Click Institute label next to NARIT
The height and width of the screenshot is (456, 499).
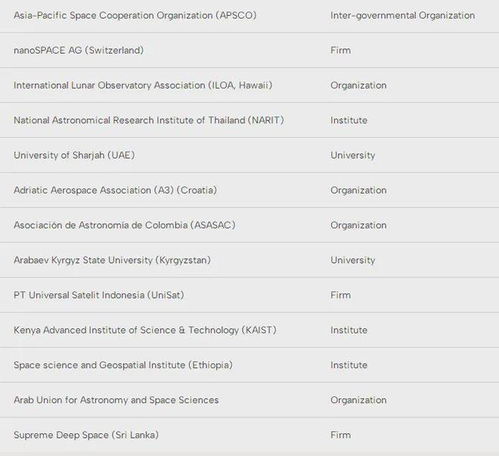(x=349, y=120)
